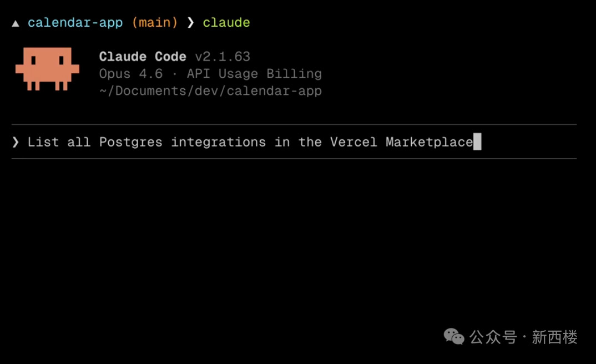
Task: Click the API Usage Billing text
Action: [x=254, y=74]
